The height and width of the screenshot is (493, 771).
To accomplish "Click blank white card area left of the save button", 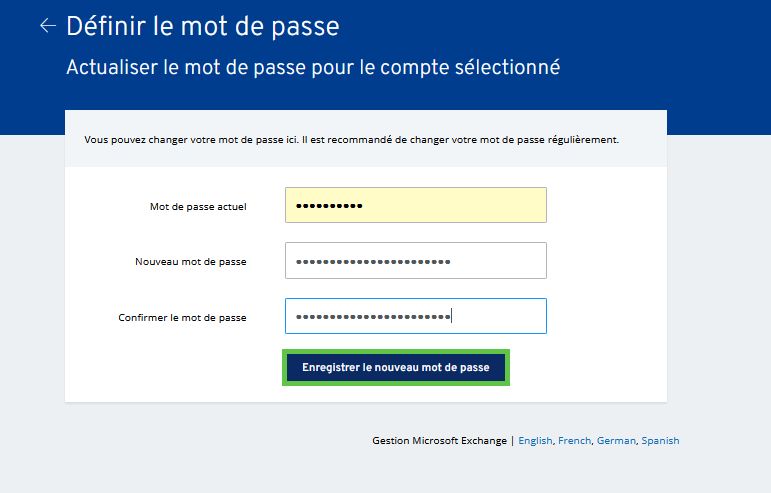I will click(x=170, y=368).
